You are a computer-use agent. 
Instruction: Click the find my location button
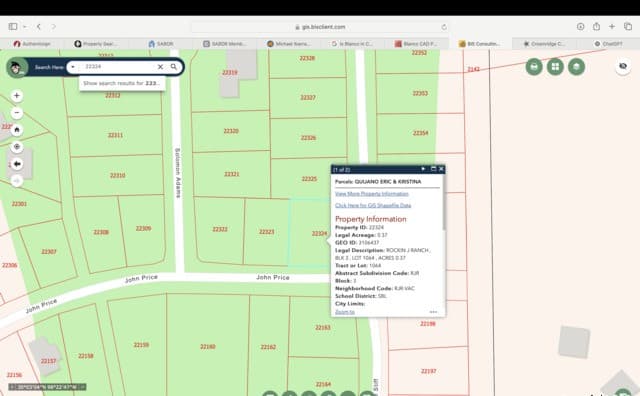click(17, 147)
